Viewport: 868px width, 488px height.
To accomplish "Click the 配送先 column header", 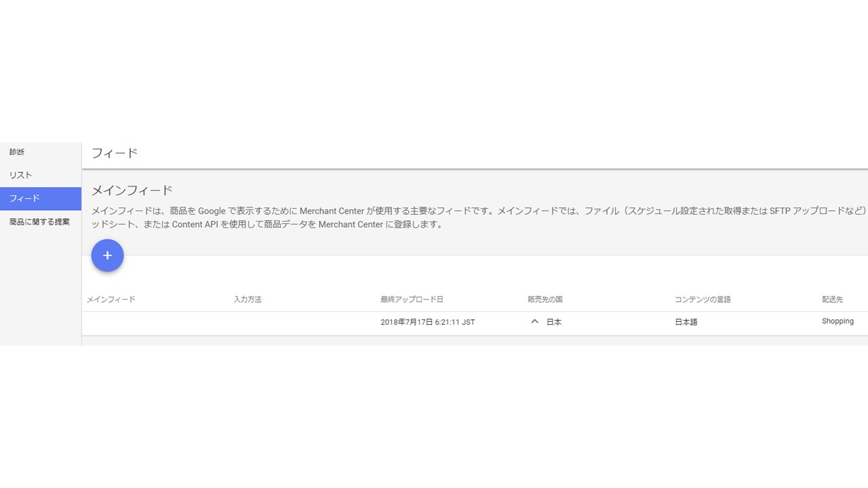I will tap(832, 300).
